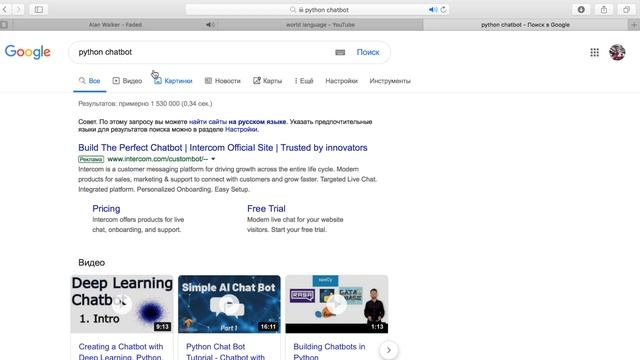Open Safari downloads list
This screenshot has width=640, height=360.
[x=581, y=9]
